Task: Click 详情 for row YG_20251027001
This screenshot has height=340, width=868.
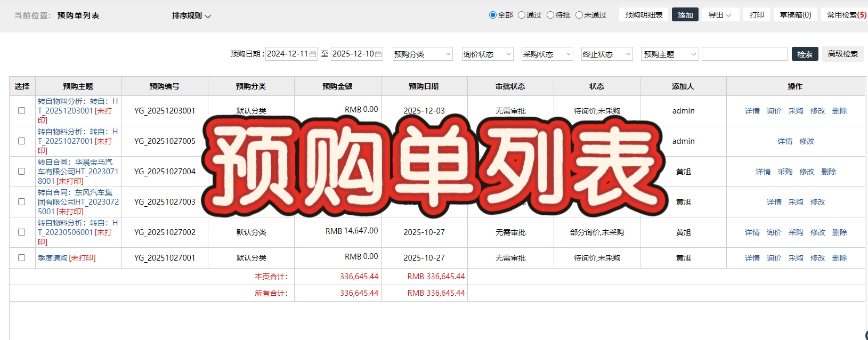Action: [752, 258]
